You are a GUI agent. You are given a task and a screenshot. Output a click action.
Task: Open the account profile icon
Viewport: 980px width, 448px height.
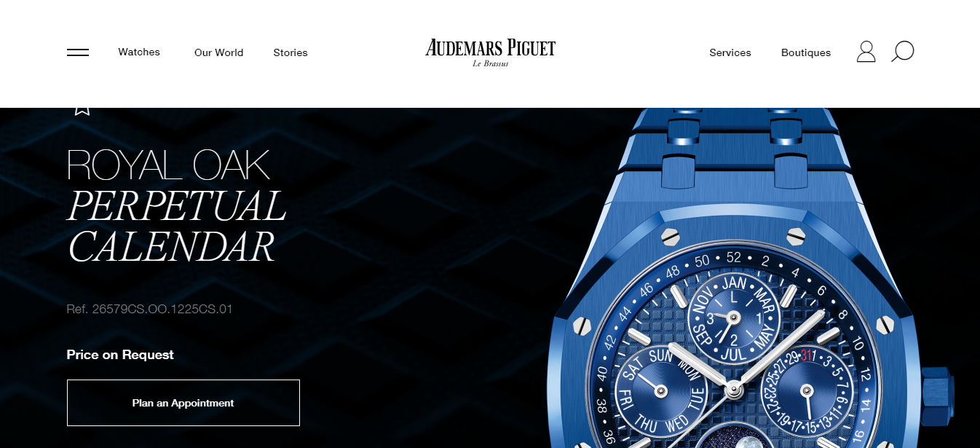tap(866, 52)
